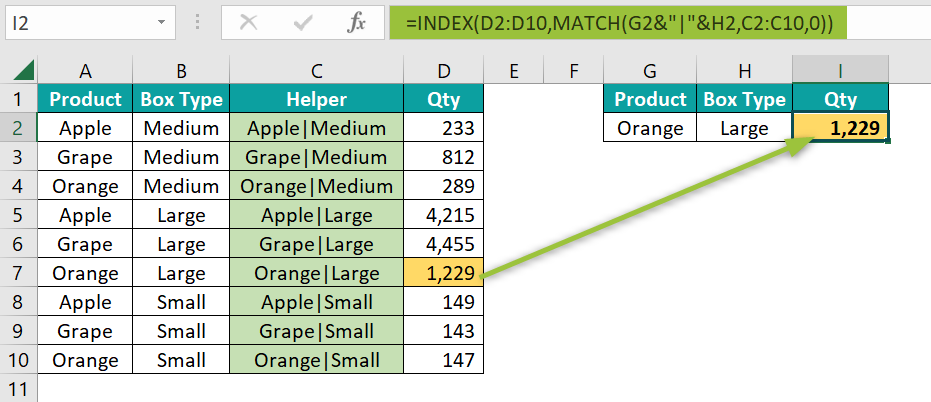Select column C header

(x=316, y=71)
